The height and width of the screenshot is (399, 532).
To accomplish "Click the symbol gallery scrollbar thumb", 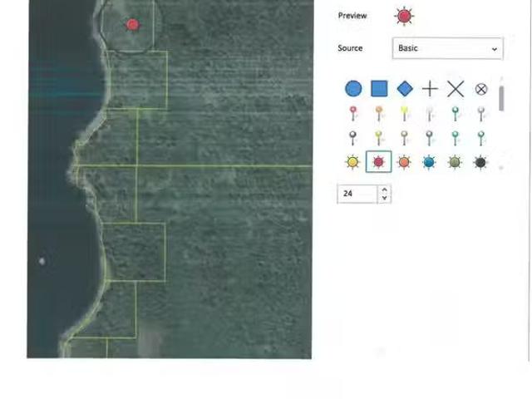I will [501, 97].
